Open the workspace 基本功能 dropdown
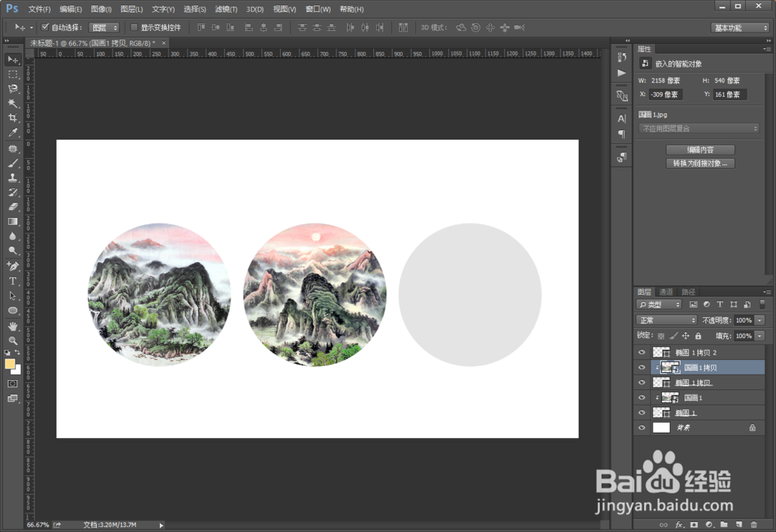 [x=740, y=28]
